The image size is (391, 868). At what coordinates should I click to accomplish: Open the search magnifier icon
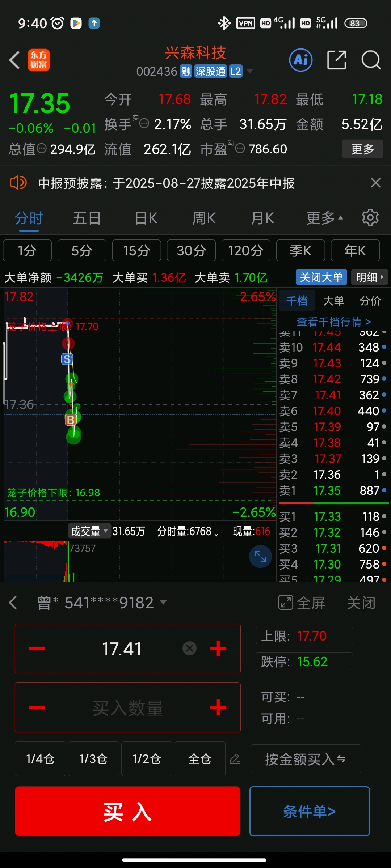(371, 60)
